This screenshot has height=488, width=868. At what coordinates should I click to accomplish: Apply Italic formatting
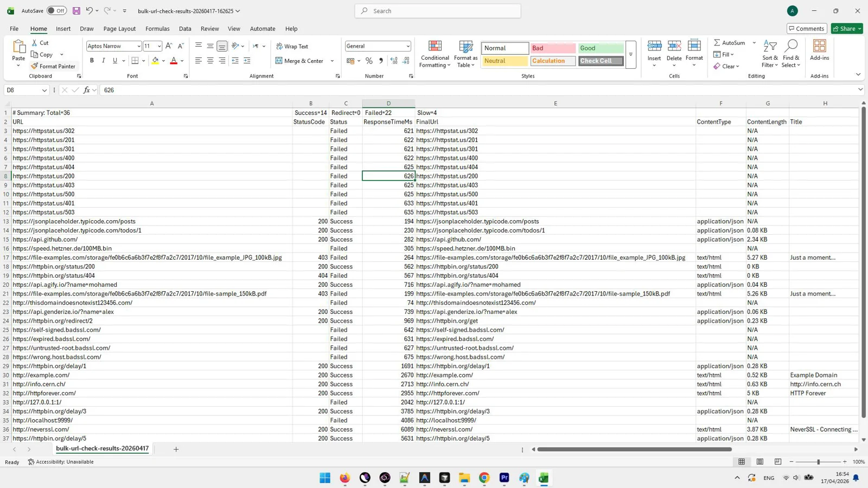pos(103,61)
